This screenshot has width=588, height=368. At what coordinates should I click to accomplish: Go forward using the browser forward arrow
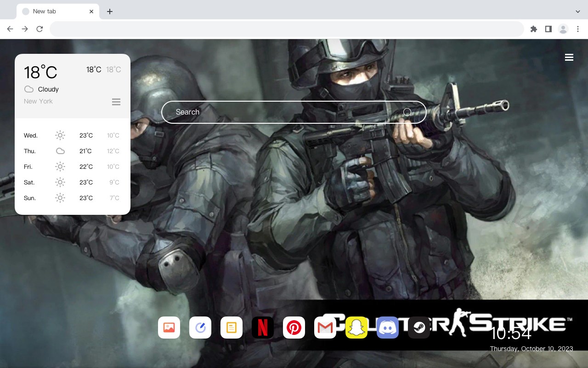(25, 29)
